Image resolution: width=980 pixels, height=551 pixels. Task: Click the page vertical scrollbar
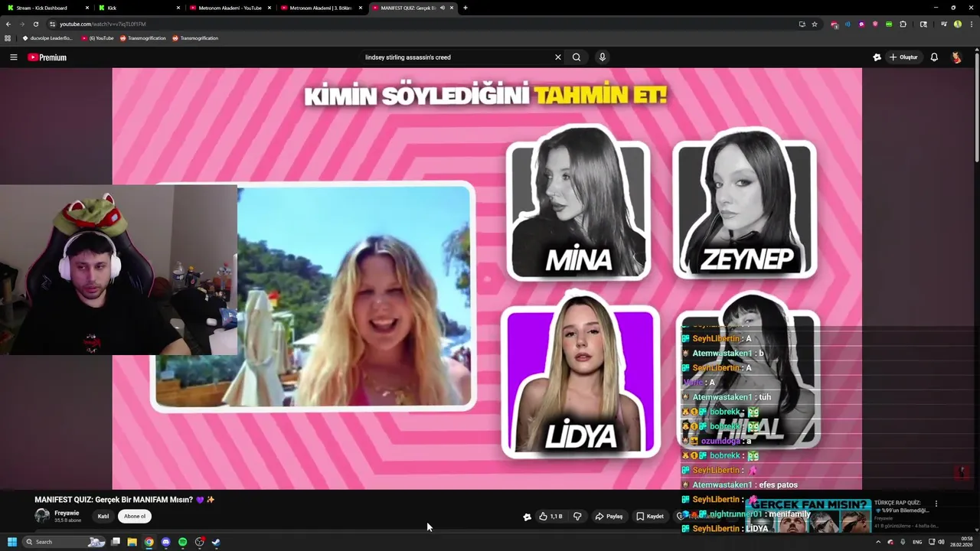(977, 107)
